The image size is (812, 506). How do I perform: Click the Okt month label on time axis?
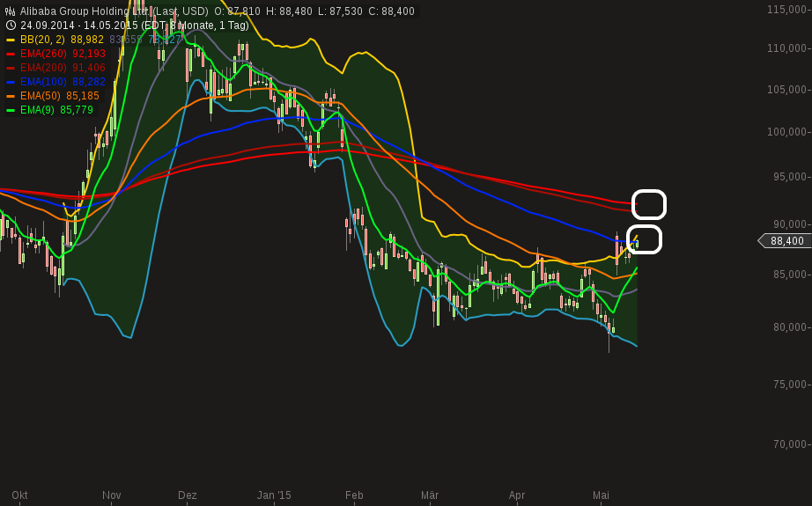19,495
